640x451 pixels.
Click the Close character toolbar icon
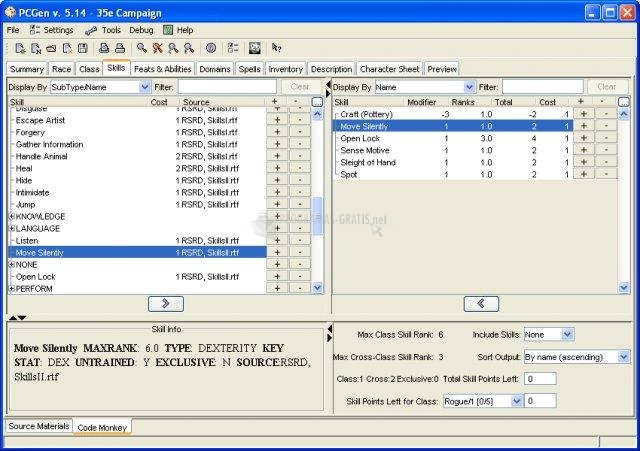[x=67, y=48]
